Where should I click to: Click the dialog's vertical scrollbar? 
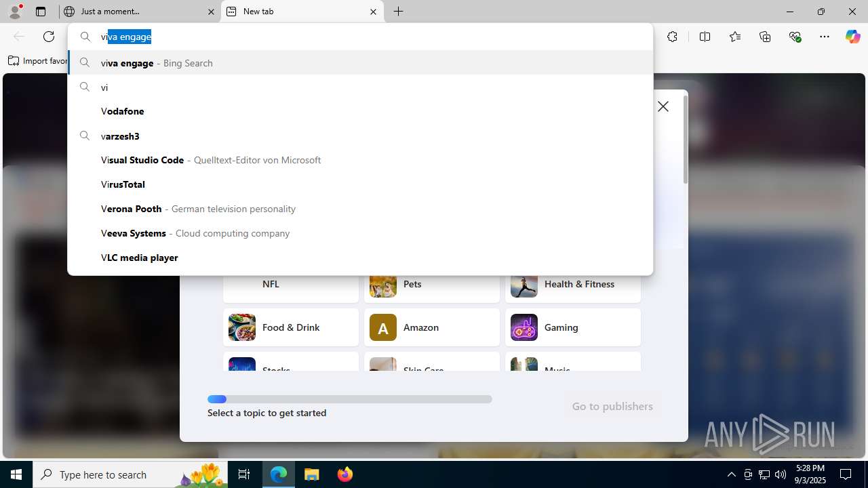685,139
